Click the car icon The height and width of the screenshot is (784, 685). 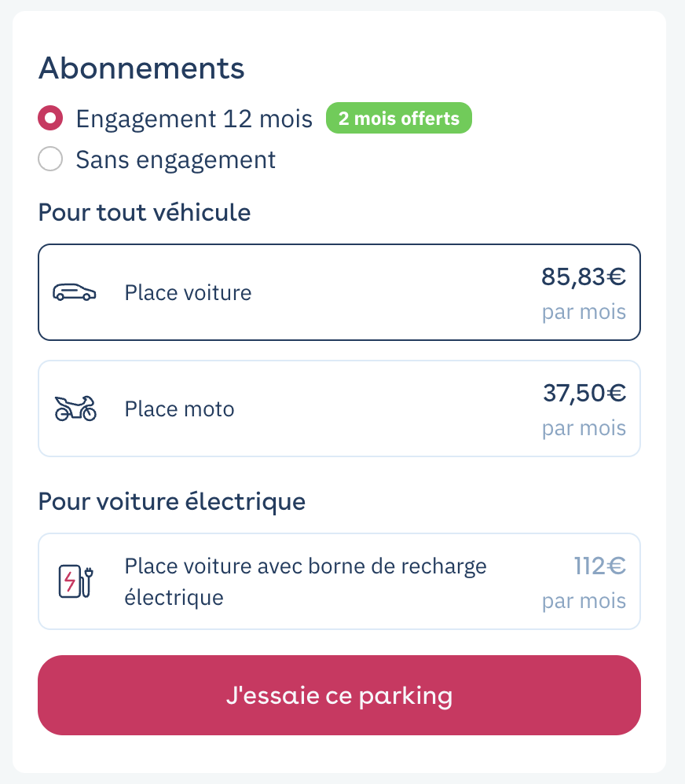tap(75, 292)
